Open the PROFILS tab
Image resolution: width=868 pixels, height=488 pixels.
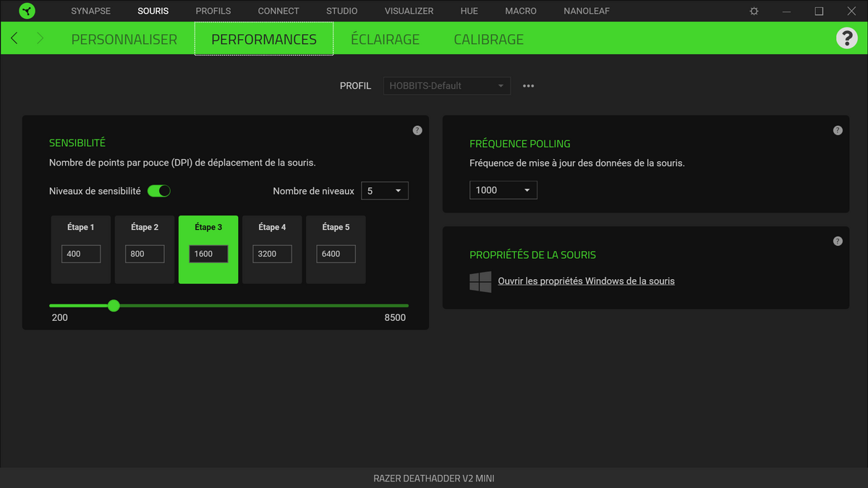click(x=213, y=11)
